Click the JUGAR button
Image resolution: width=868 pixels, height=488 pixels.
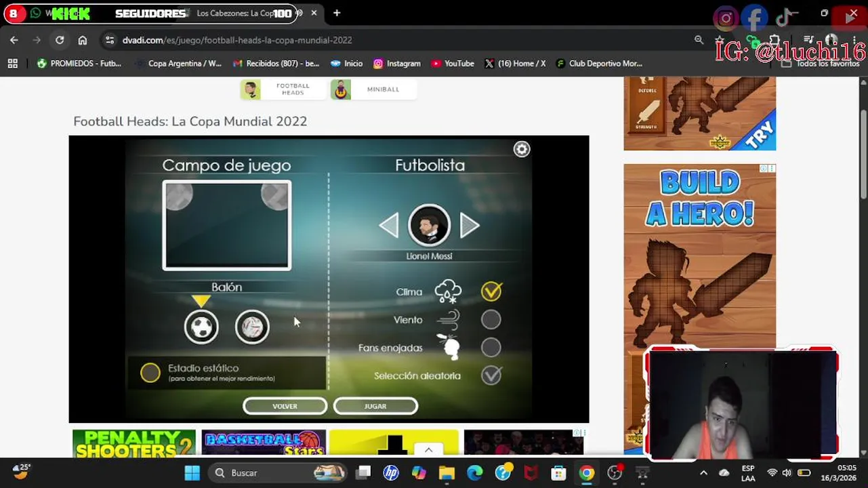coord(375,406)
